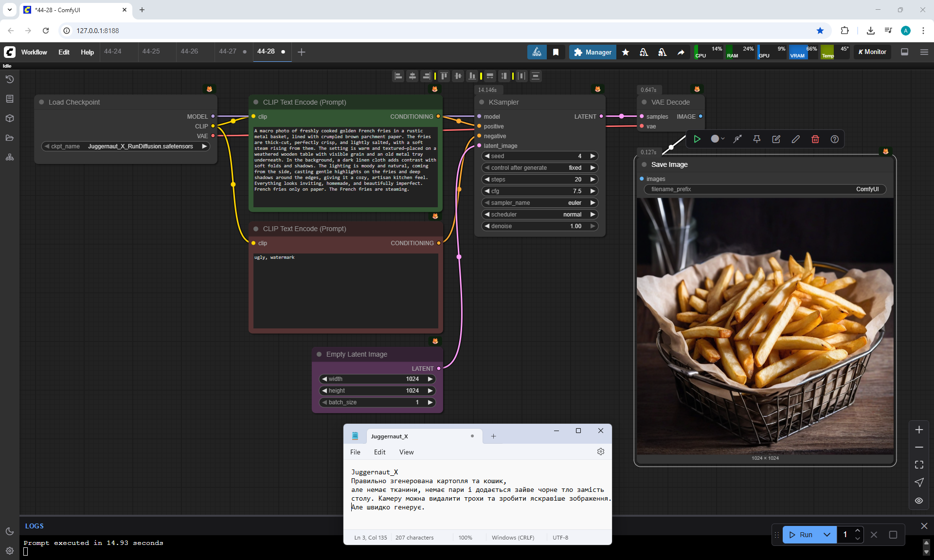
Task: Click the filename_prefix field in Save Image
Action: click(x=765, y=189)
